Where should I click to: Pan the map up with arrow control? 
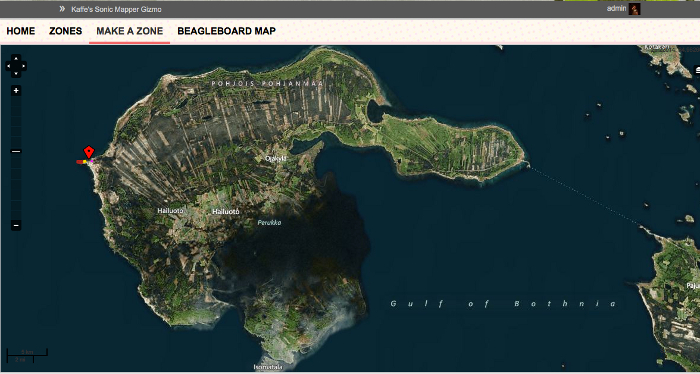click(16, 58)
